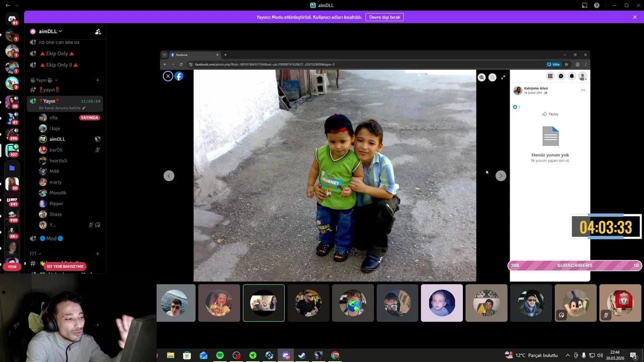Collapse the Yayın category
The image size is (644, 362).
[x=44, y=80]
